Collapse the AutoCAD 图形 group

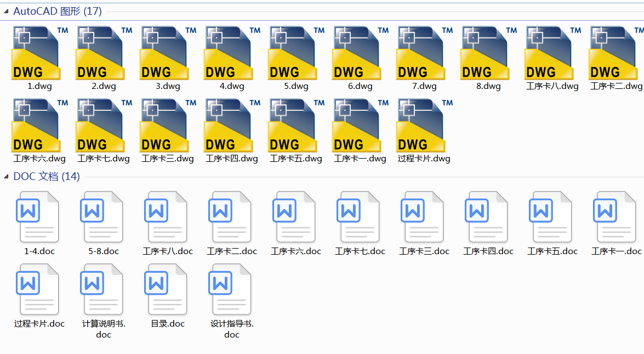[x=7, y=10]
